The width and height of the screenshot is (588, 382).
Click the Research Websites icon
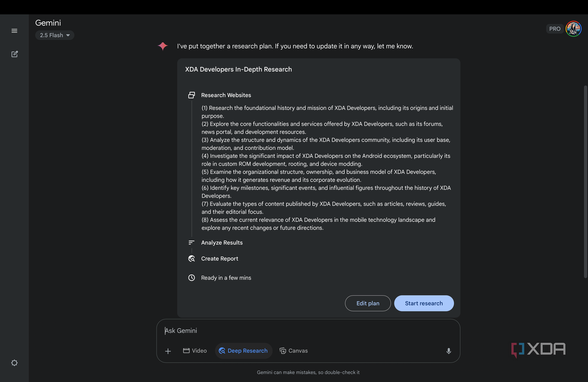pyautogui.click(x=192, y=95)
